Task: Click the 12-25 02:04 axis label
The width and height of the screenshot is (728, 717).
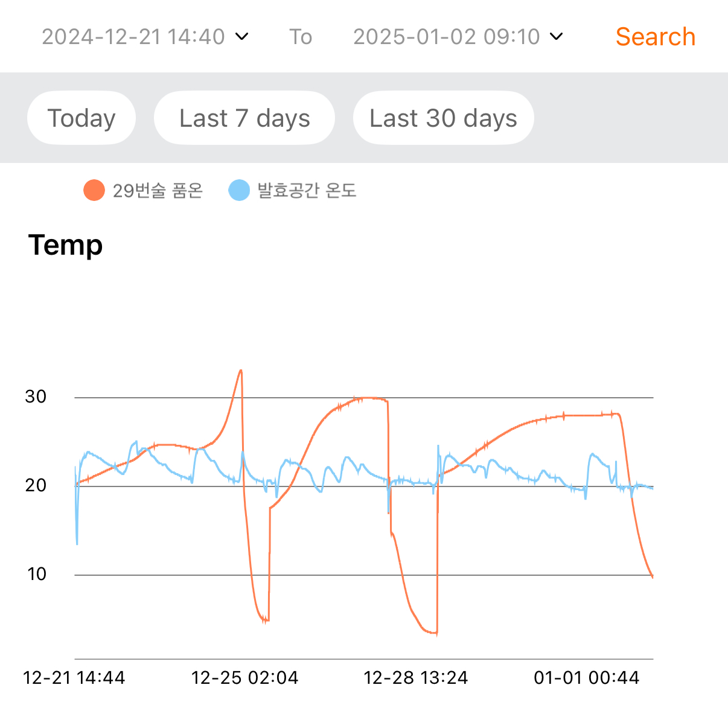Action: coord(245,678)
